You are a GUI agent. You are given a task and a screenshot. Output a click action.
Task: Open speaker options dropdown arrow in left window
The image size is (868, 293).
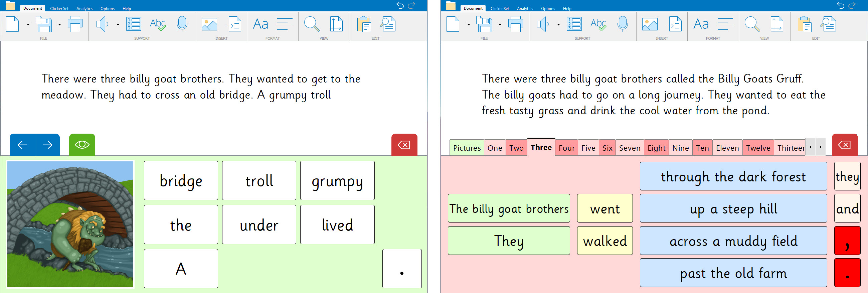118,25
